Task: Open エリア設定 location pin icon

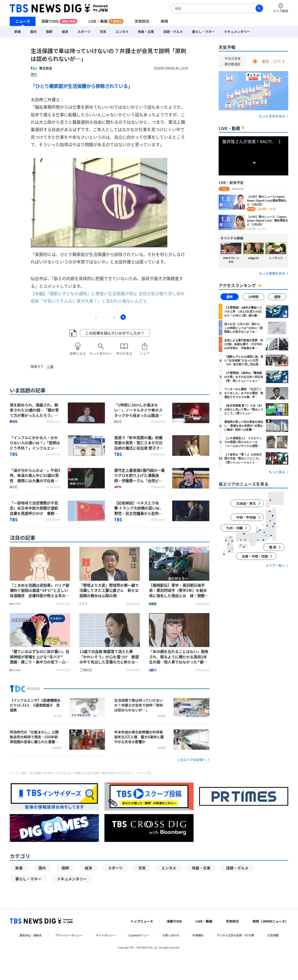Action: [x=280, y=6]
